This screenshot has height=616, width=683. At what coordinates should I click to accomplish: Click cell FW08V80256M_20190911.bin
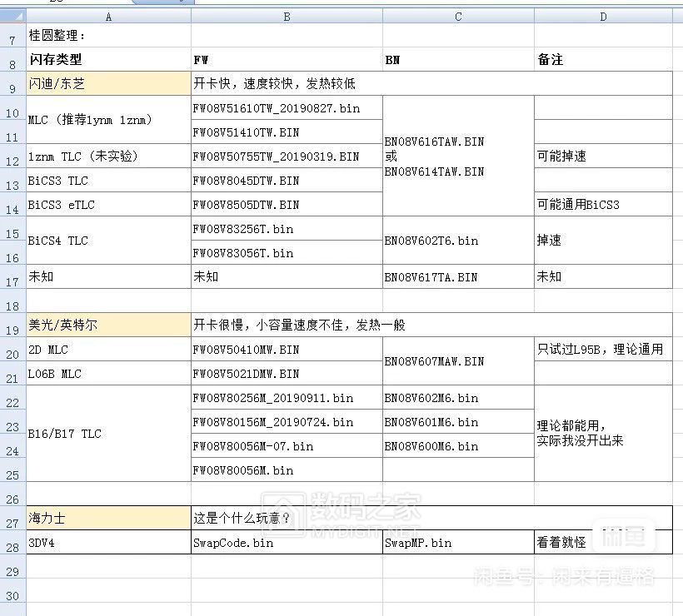(287, 397)
